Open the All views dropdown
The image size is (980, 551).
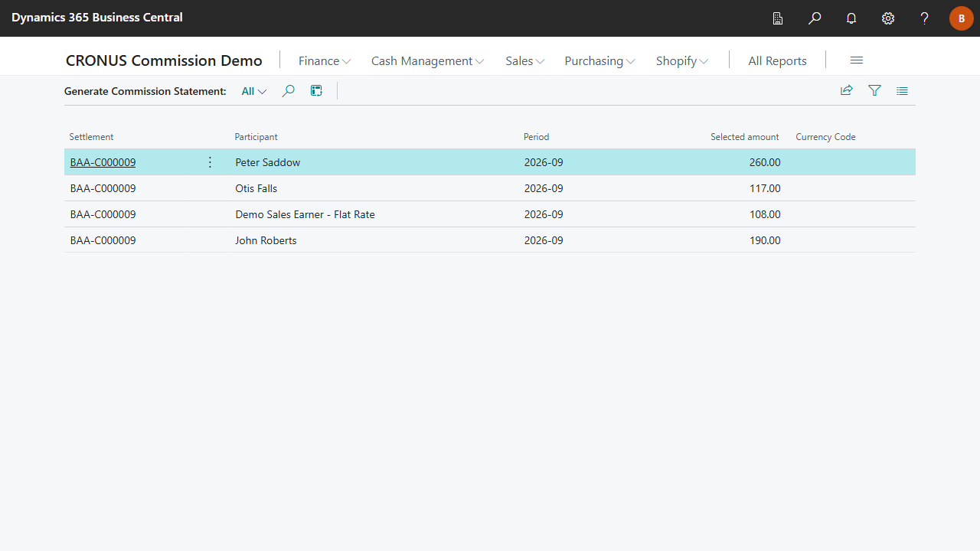click(254, 91)
